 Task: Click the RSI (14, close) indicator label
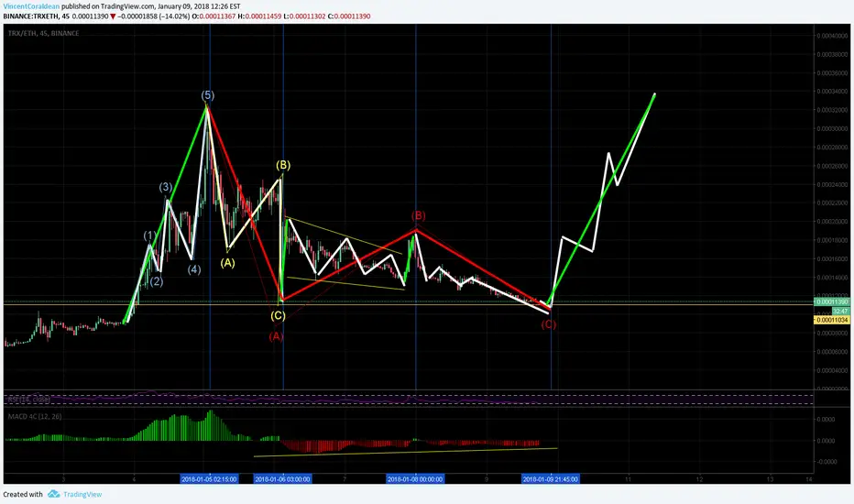click(29, 400)
